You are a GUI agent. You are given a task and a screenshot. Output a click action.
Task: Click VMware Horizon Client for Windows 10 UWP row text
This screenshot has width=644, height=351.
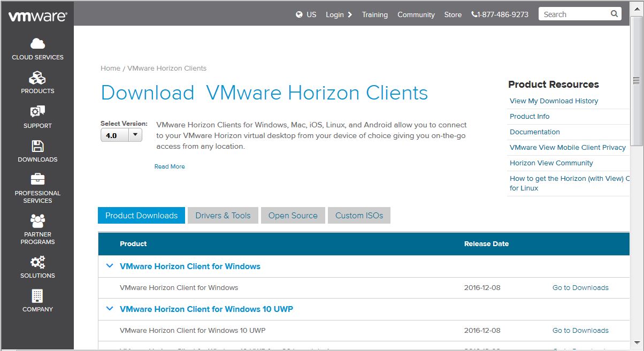tap(193, 330)
